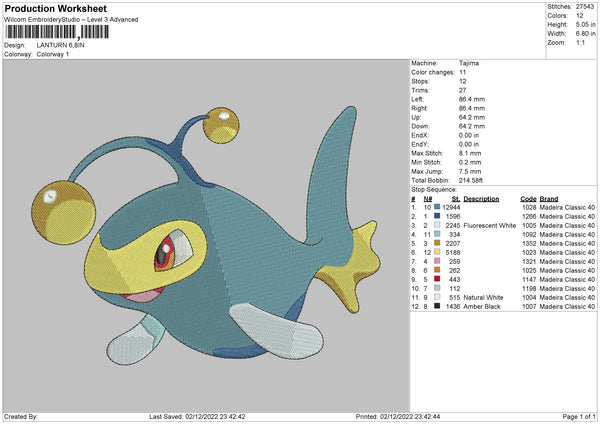This screenshot has height=424, width=600.
Task: Click the Width value 6.80 in
Action: pyautogui.click(x=585, y=34)
